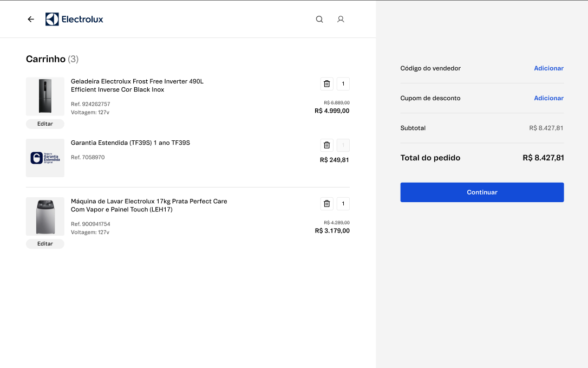The width and height of the screenshot is (588, 368).
Task: Click the washing machine quantity box
Action: 343,203
